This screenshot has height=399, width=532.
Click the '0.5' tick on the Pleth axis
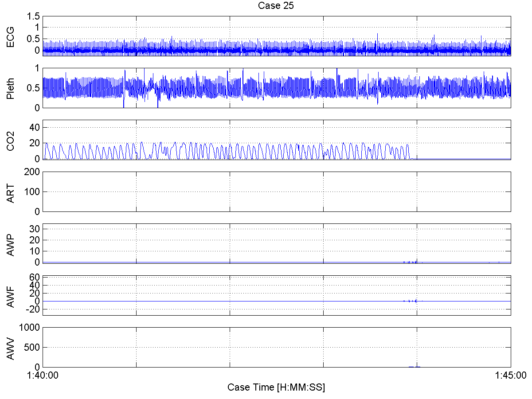point(34,88)
